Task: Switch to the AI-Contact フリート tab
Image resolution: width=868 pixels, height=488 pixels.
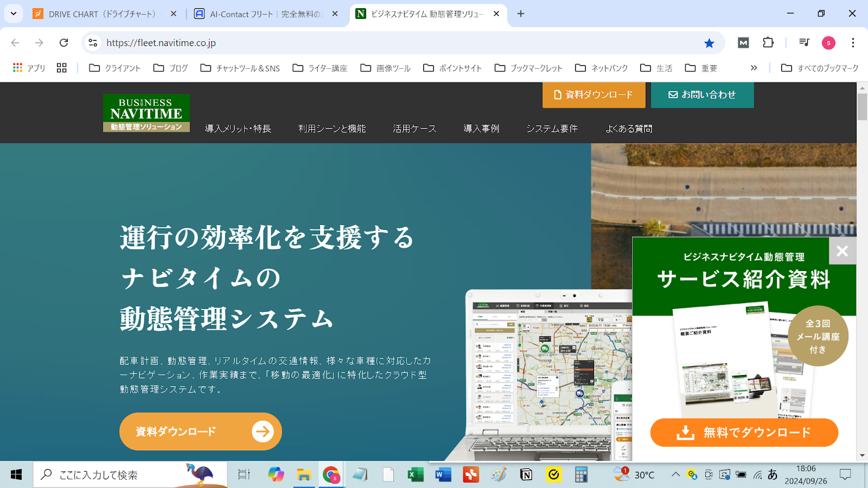Action: (x=266, y=14)
